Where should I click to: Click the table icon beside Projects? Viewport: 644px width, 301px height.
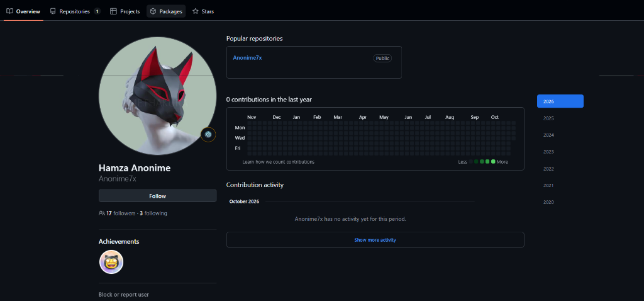[x=113, y=11]
